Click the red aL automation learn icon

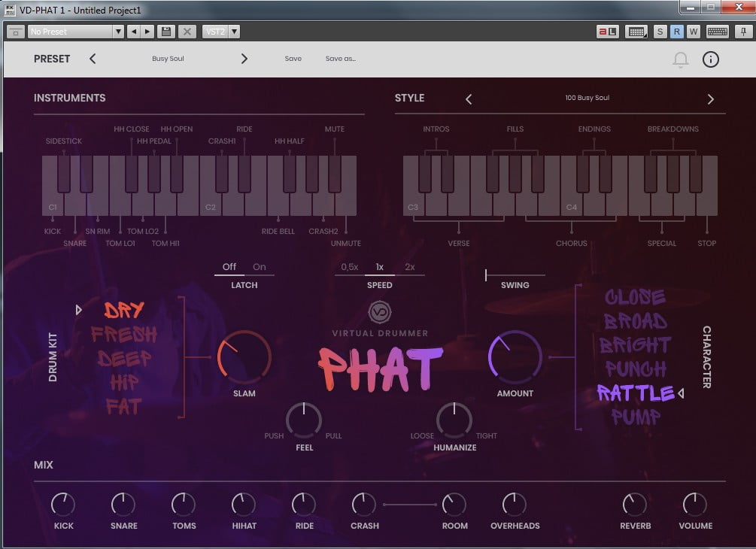[x=607, y=32]
